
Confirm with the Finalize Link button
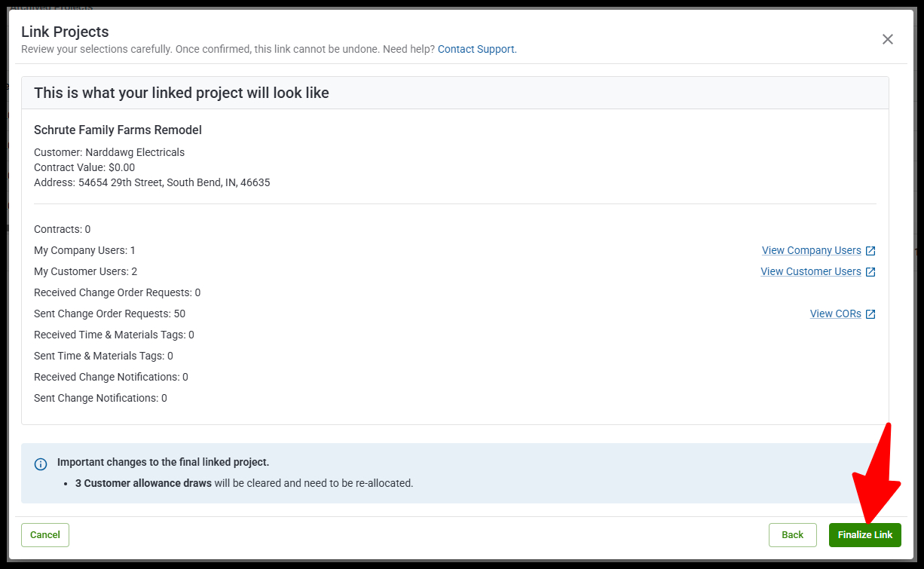click(864, 534)
